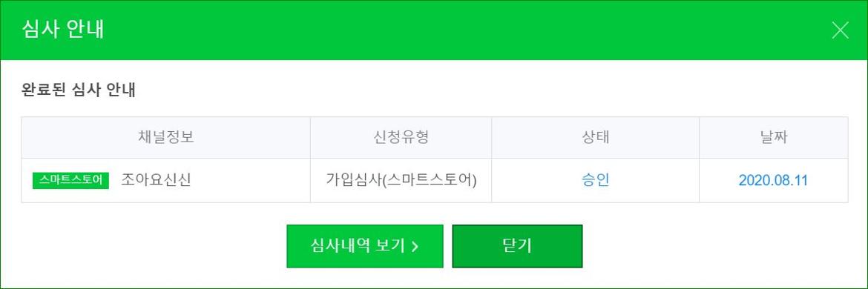Select the status cell containing 승인
868x289 pixels.
click(x=595, y=180)
